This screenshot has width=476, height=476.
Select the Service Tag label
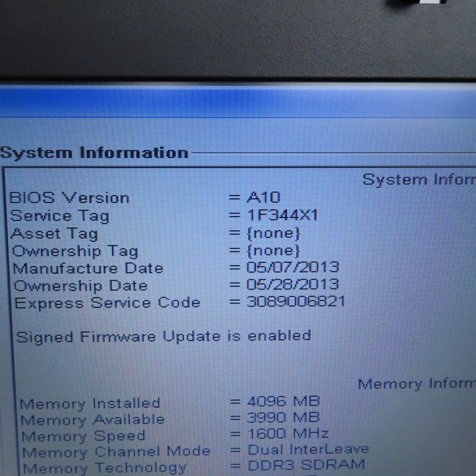click(x=60, y=216)
